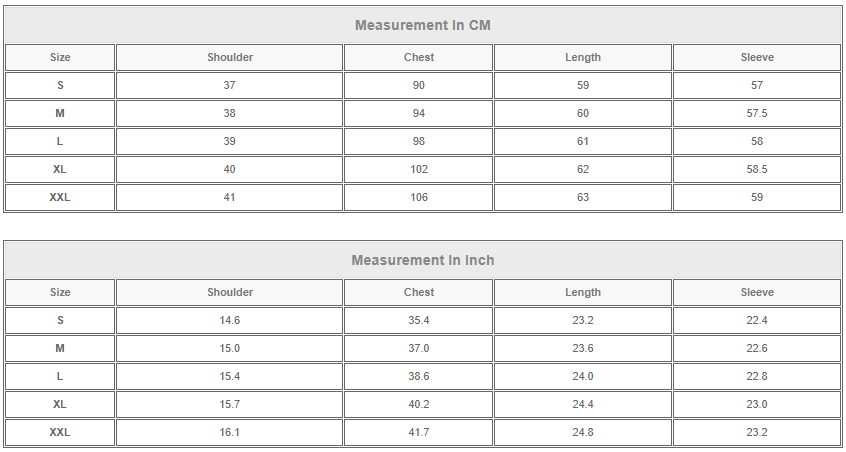This screenshot has height=452, width=846.
Task: Click the "Measurement In CM" table title
Action: tap(422, 25)
